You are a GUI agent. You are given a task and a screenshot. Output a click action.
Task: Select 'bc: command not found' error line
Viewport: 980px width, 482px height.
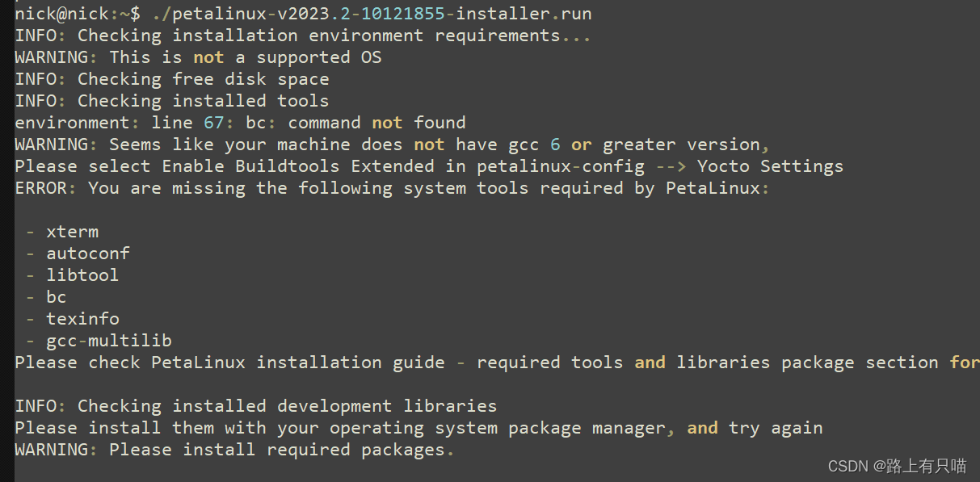(x=240, y=123)
